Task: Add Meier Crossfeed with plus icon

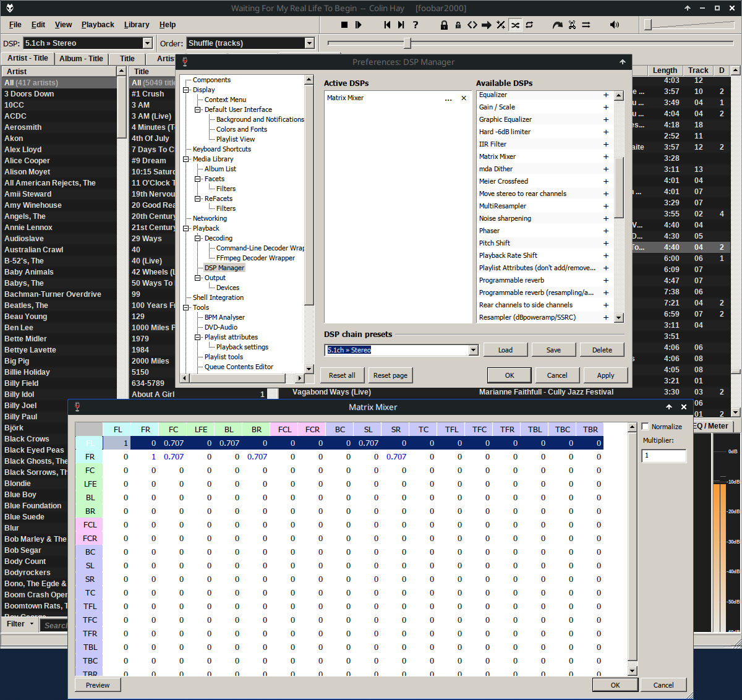Action: click(x=606, y=182)
